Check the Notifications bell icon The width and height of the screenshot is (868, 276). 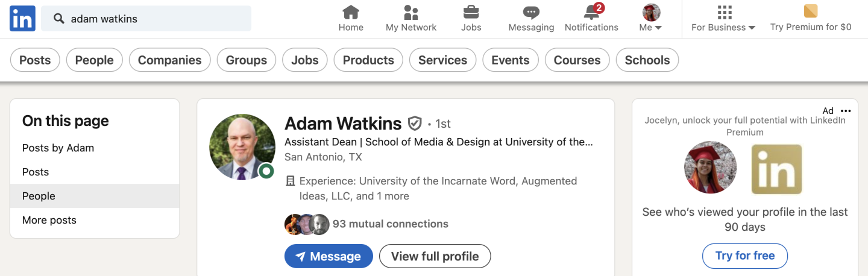[591, 12]
